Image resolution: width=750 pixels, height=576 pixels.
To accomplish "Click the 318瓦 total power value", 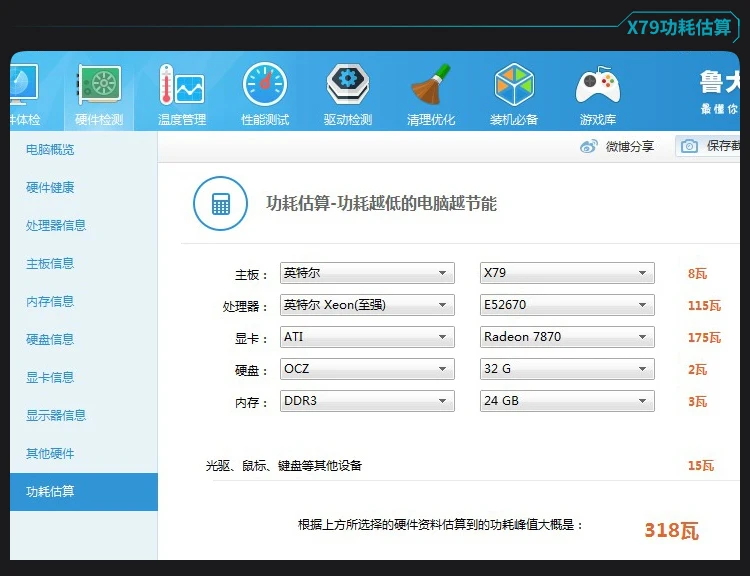I will click(672, 531).
